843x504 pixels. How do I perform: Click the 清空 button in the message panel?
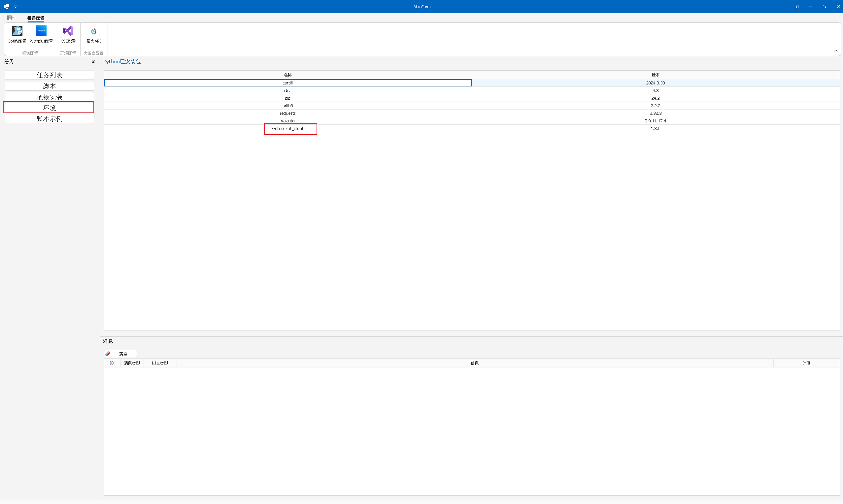[x=120, y=354]
